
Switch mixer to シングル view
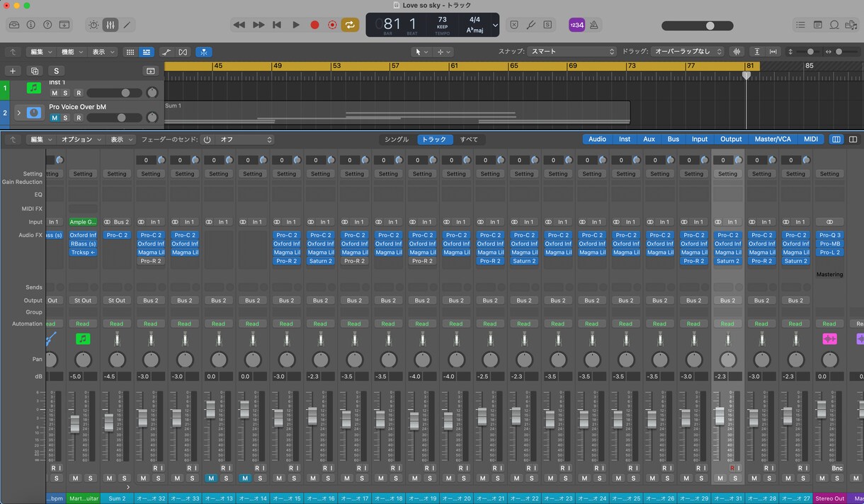pos(397,139)
